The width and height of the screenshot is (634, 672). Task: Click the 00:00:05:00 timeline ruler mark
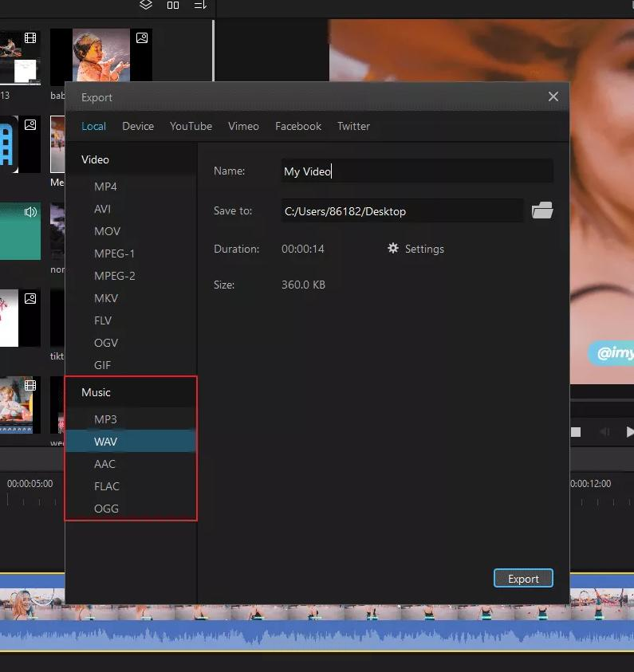point(30,483)
